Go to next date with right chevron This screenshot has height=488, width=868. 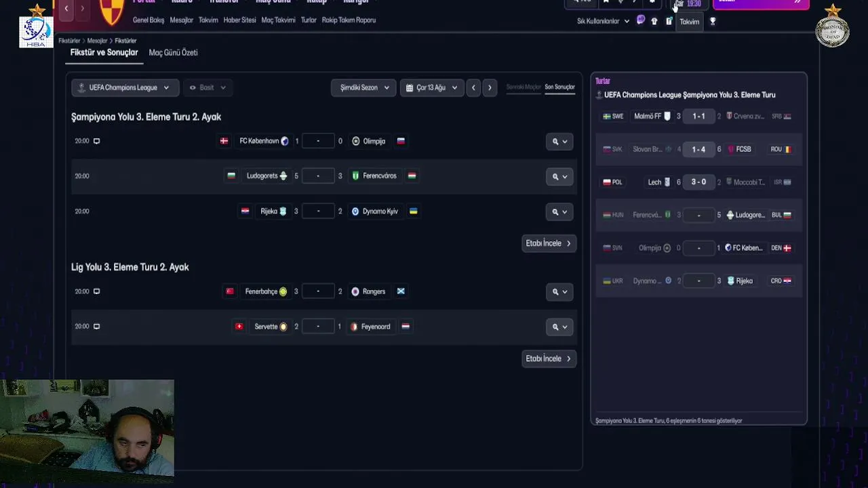point(490,87)
